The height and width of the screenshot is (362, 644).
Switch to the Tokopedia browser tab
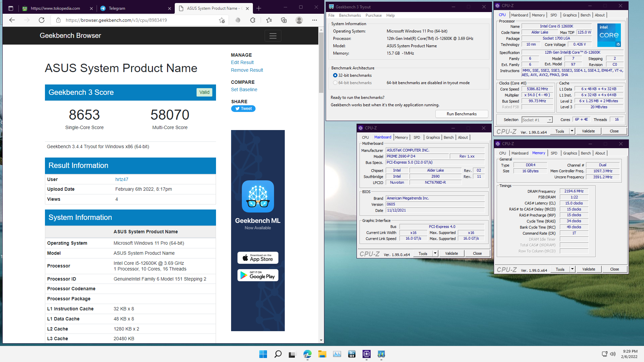(x=57, y=8)
